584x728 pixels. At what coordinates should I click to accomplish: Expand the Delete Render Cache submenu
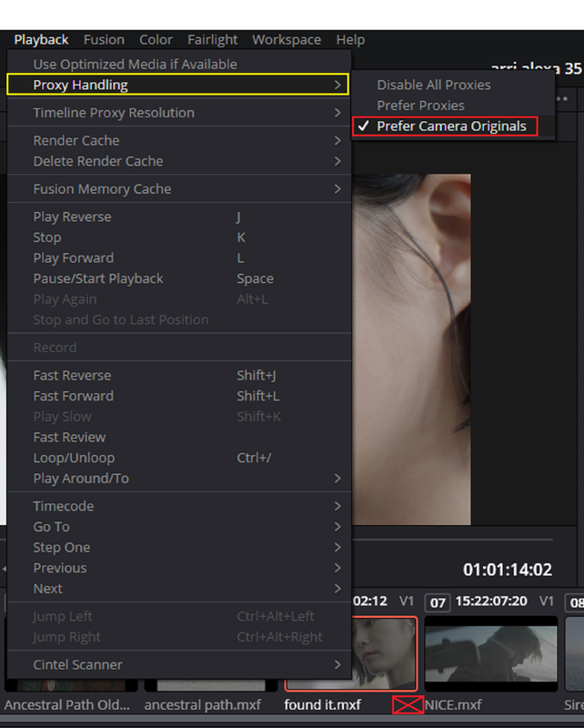pyautogui.click(x=179, y=161)
